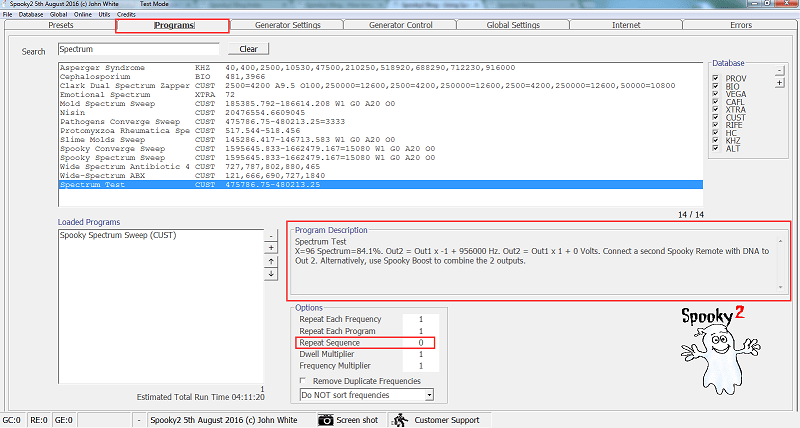
Task: Toggle the RIFE database checkbox
Action: pyautogui.click(x=715, y=125)
